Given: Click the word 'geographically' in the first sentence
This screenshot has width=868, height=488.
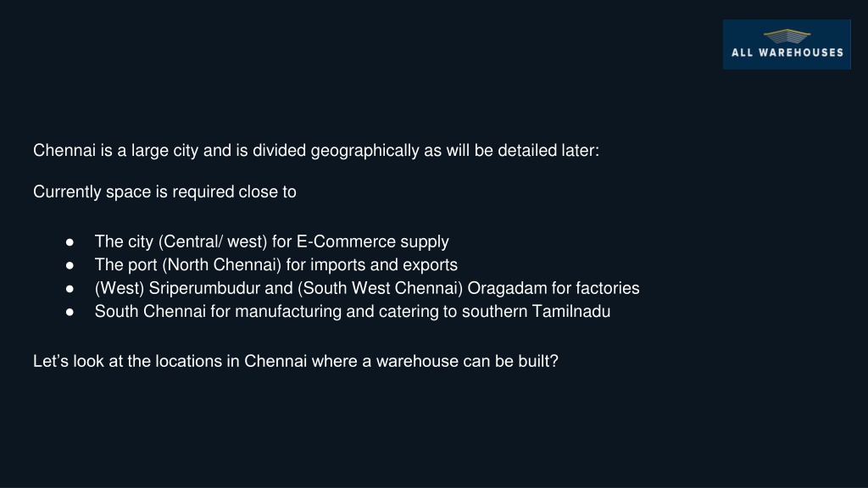Looking at the screenshot, I should point(364,151).
